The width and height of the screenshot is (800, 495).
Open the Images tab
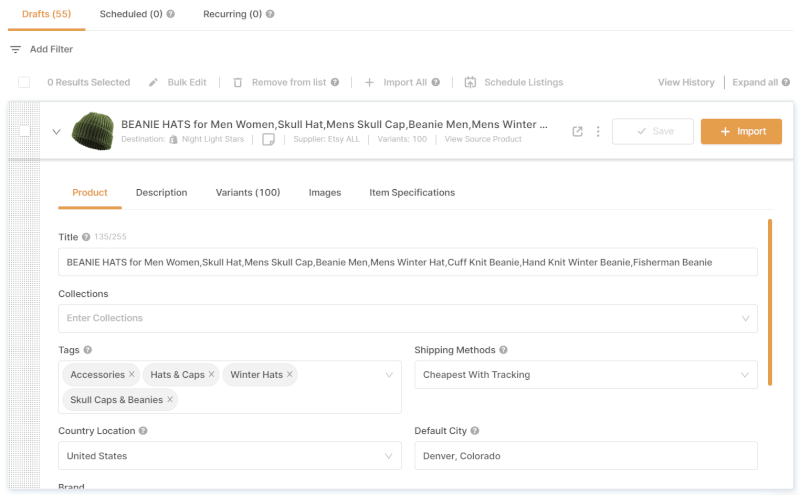click(324, 193)
